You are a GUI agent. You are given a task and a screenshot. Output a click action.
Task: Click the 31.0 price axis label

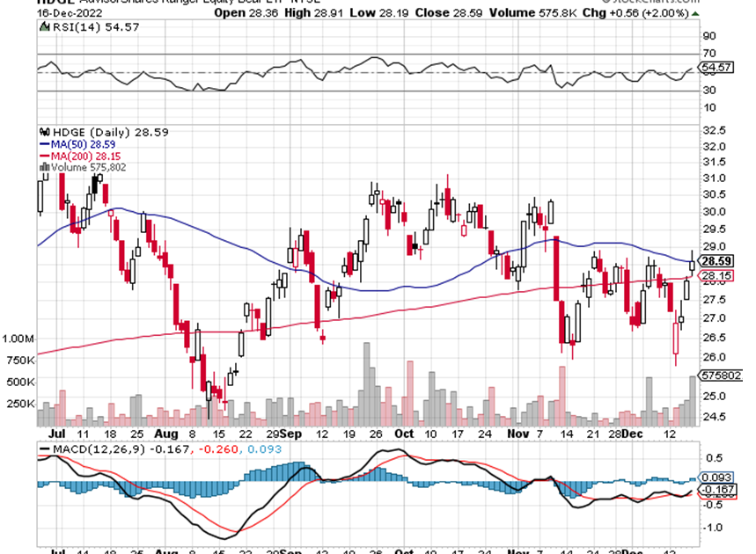[x=714, y=179]
